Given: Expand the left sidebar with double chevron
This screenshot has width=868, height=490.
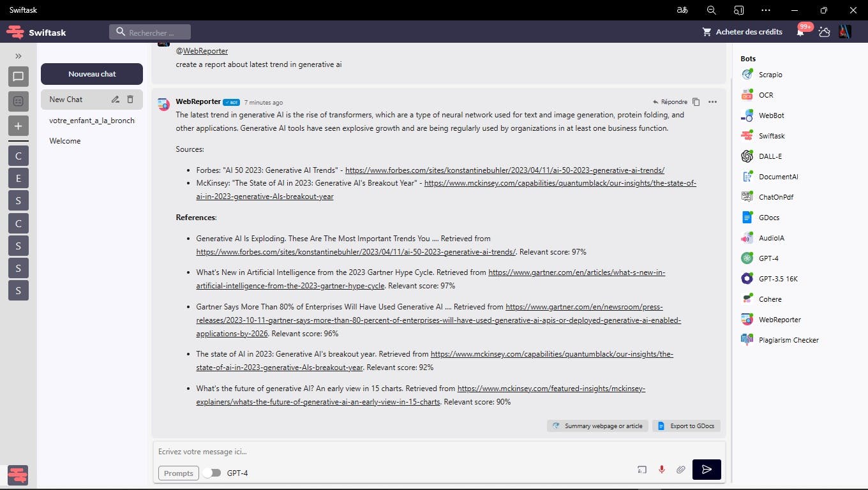Looking at the screenshot, I should (x=19, y=56).
